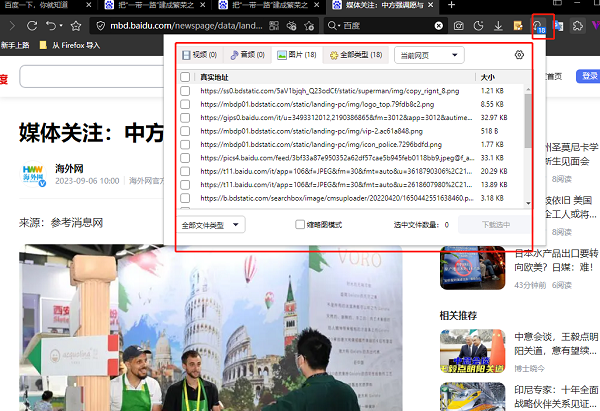Image resolution: width=600 pixels, height=411 pixels.
Task: Switch to the second 把一带一路 browser tab
Action: pyautogui.click(x=269, y=5)
